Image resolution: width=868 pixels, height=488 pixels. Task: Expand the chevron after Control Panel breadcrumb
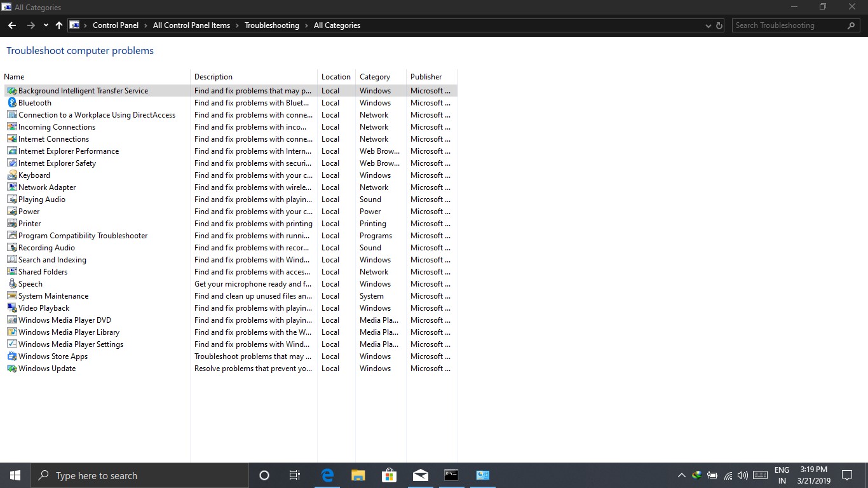tap(146, 25)
